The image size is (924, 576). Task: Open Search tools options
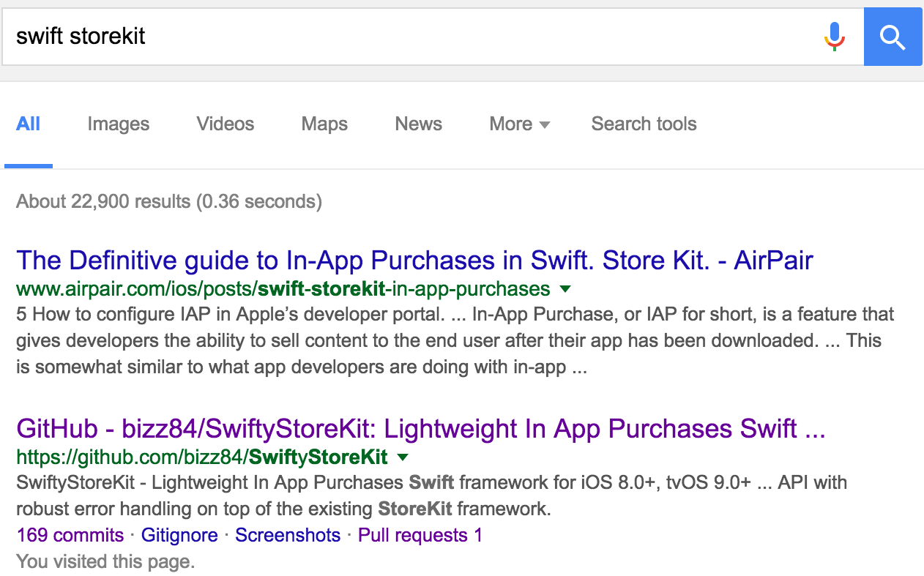[x=644, y=124]
